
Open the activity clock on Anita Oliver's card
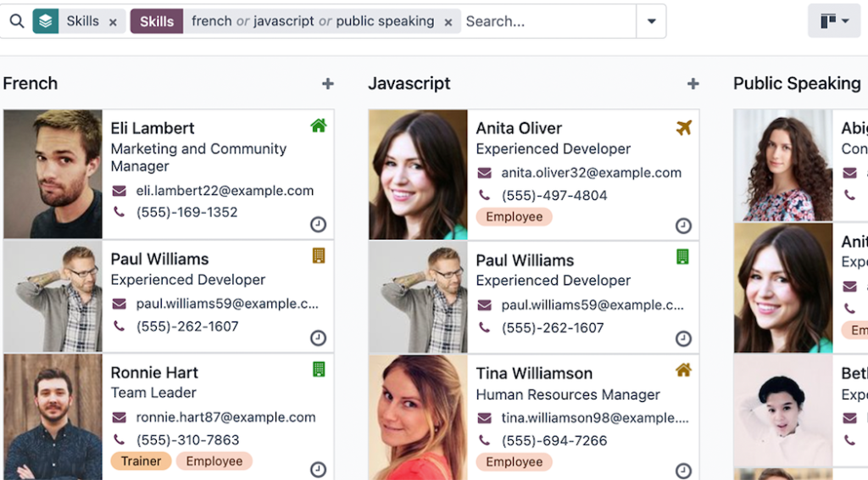coord(683,226)
